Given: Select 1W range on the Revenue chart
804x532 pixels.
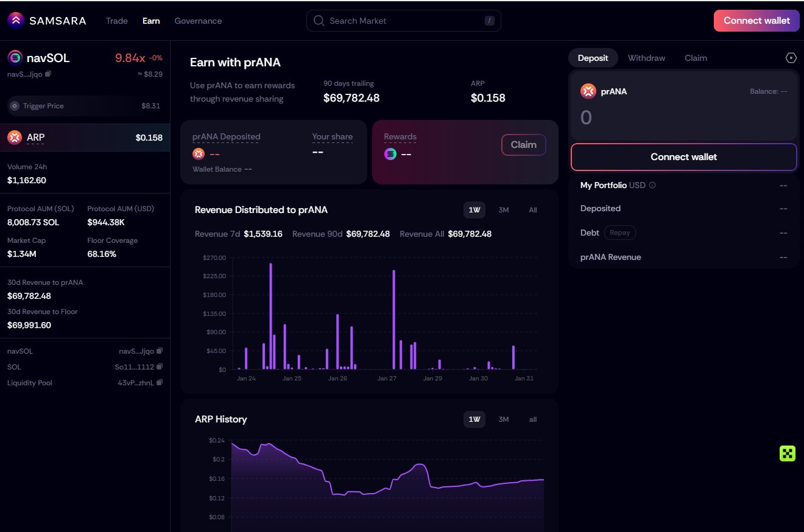Looking at the screenshot, I should click(474, 210).
